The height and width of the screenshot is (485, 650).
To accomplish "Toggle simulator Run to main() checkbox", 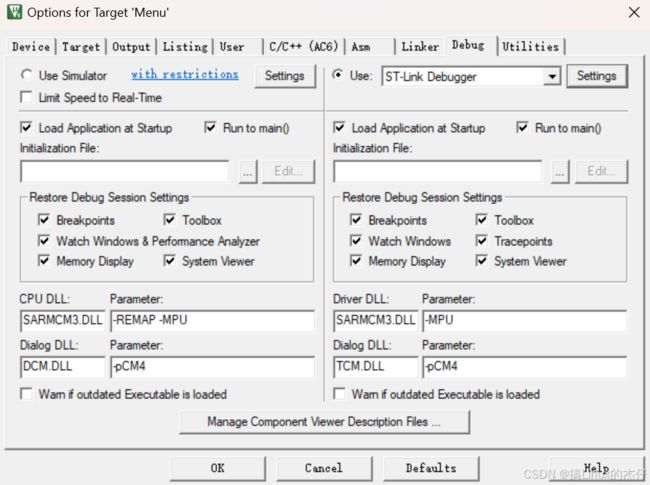I will pyautogui.click(x=210, y=128).
